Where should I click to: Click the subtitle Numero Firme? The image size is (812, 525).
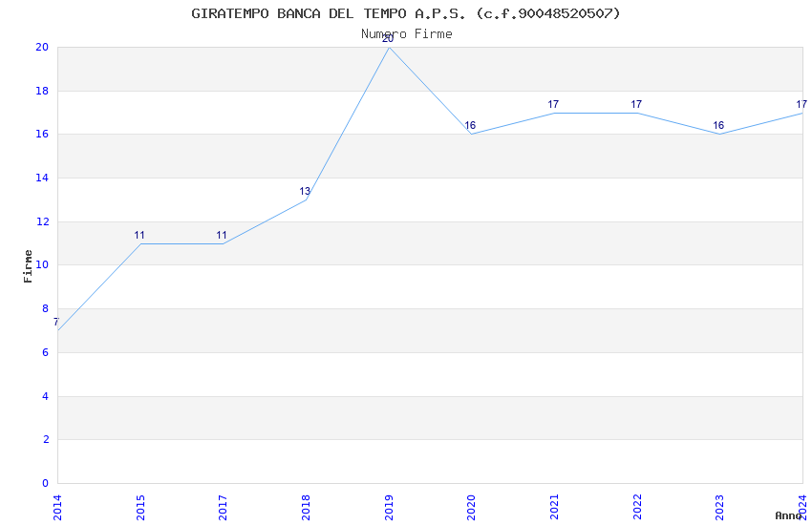point(407,34)
